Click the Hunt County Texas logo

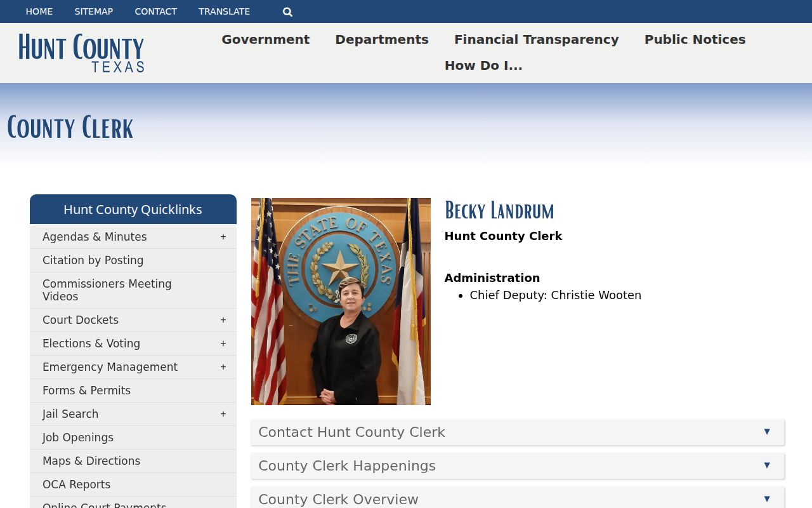click(81, 53)
